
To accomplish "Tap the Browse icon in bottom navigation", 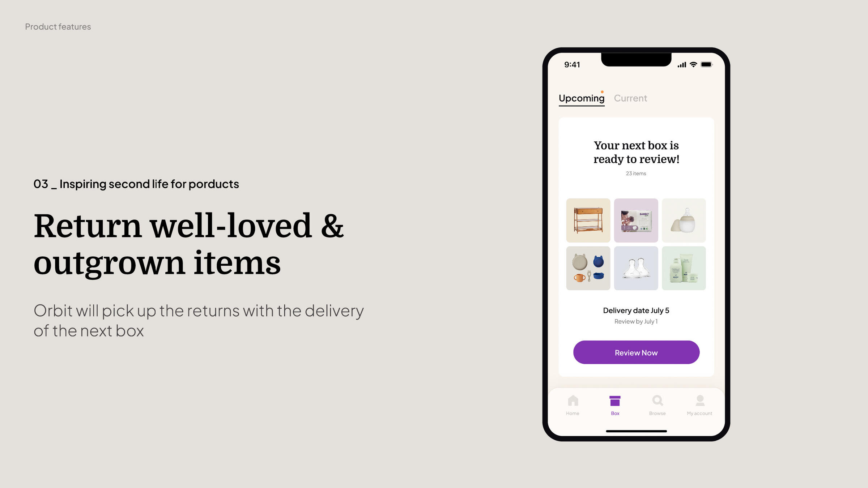I will (657, 404).
